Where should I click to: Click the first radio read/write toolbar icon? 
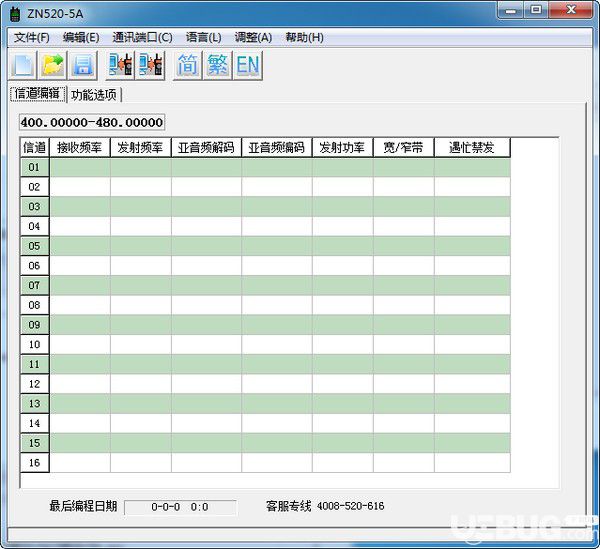click(x=120, y=65)
